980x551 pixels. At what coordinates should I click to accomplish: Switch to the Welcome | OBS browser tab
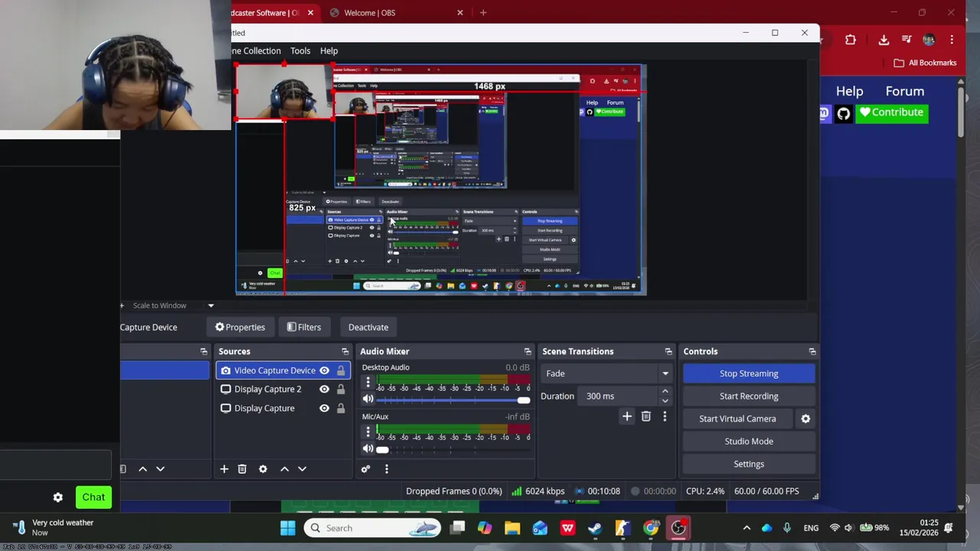[396, 12]
